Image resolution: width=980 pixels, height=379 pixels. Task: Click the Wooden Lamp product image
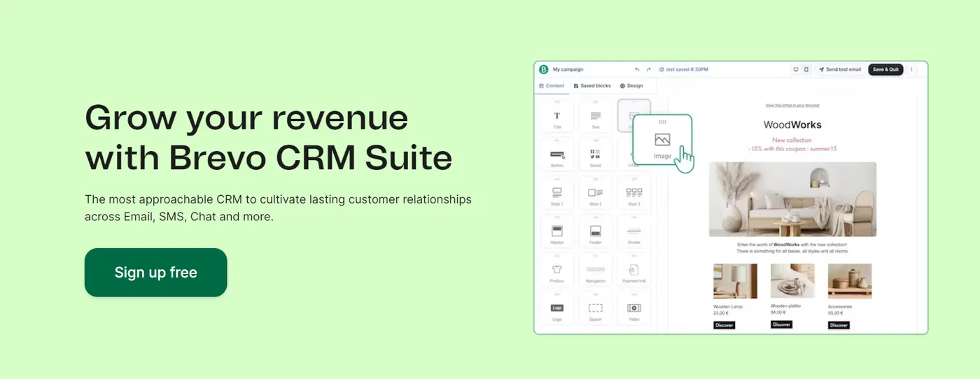(735, 280)
